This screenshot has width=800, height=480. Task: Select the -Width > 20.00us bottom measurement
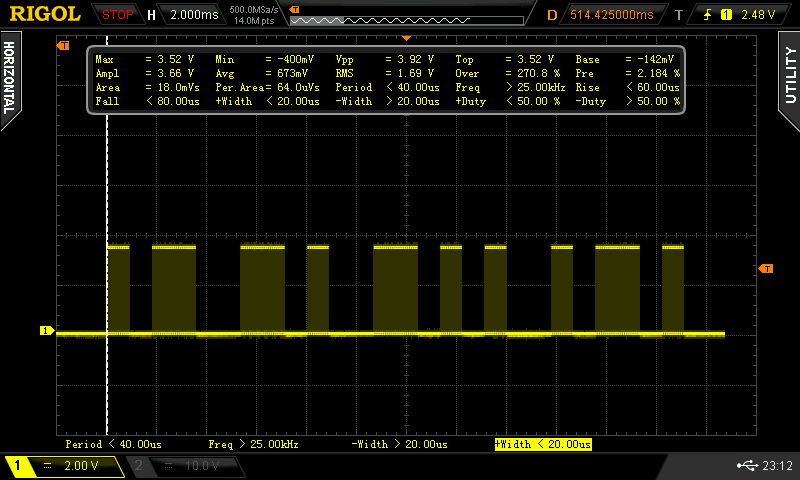(399, 444)
